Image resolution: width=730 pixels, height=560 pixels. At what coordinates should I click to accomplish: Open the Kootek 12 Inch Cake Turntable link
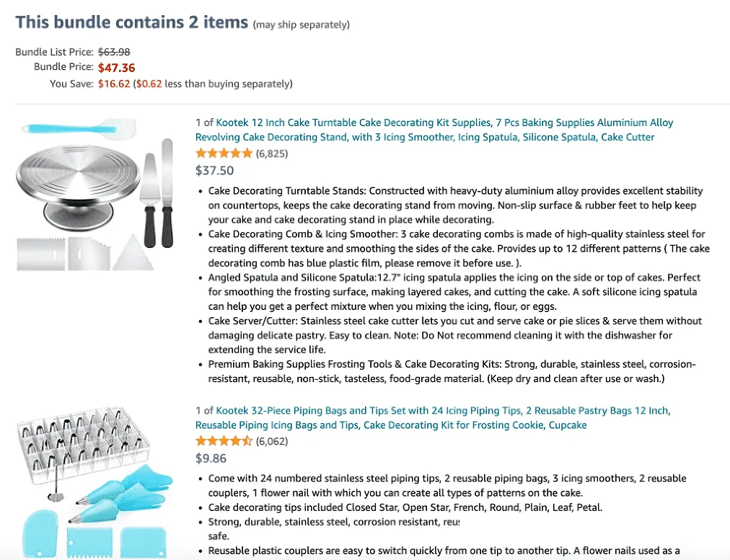click(434, 130)
